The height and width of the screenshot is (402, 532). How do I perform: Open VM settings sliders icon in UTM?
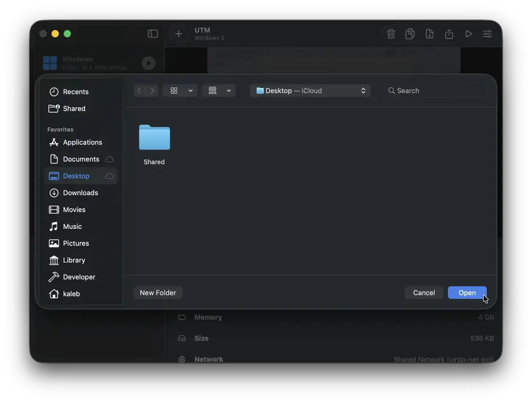tap(487, 34)
